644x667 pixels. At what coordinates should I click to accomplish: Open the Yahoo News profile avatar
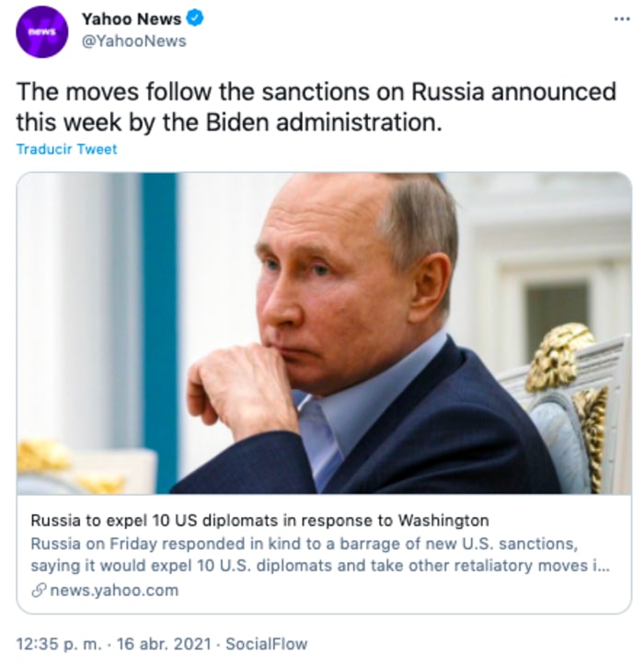(x=42, y=30)
